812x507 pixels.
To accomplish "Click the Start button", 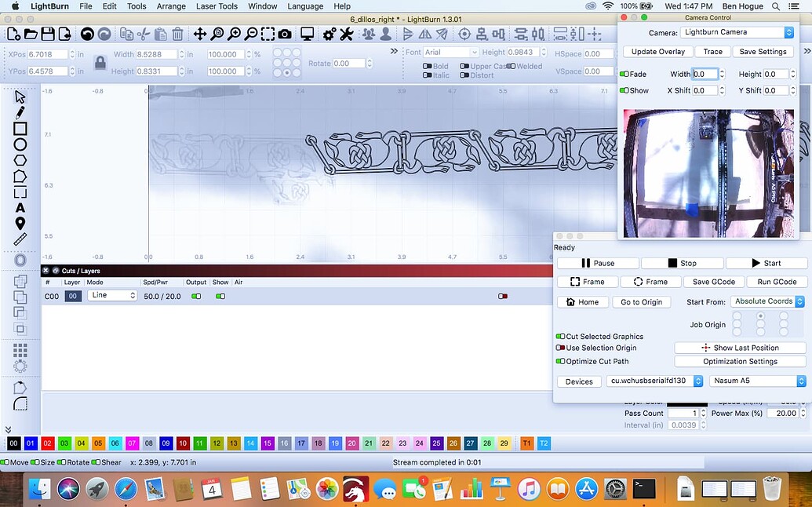I will pos(766,263).
